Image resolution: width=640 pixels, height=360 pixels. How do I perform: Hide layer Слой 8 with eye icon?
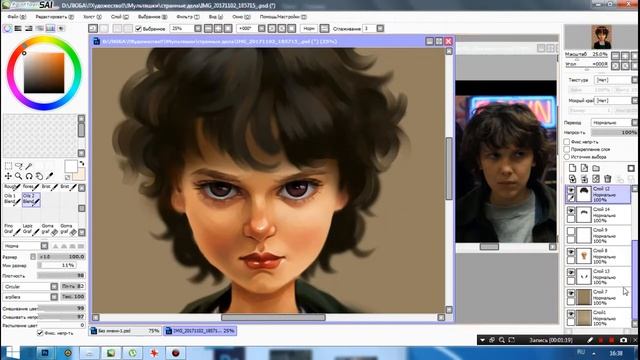571,252
